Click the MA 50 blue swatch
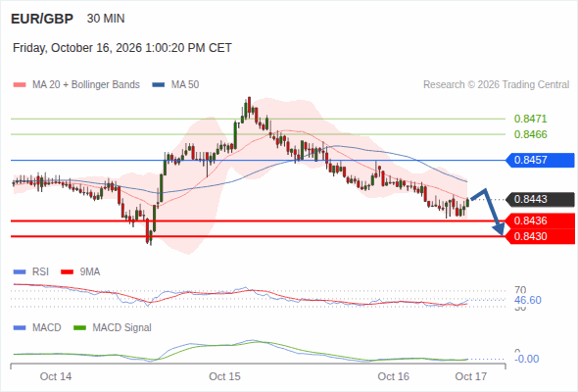578x392 pixels. 159,85
